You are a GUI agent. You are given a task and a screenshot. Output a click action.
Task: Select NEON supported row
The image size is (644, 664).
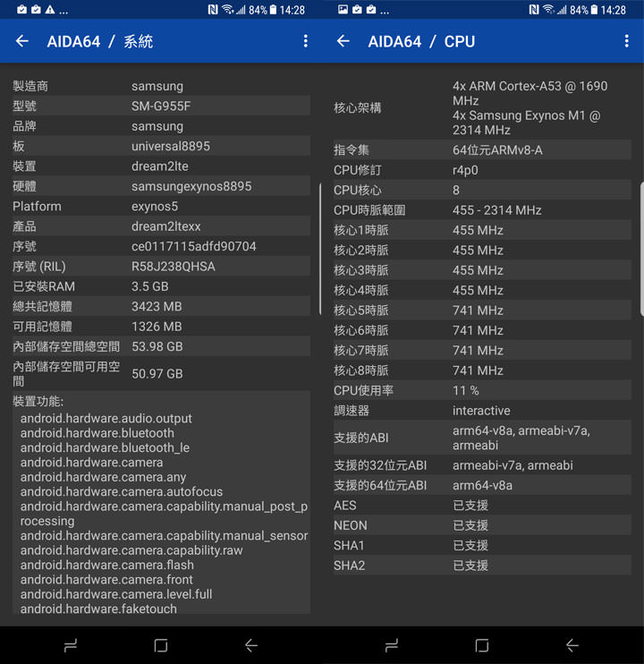pos(482,525)
